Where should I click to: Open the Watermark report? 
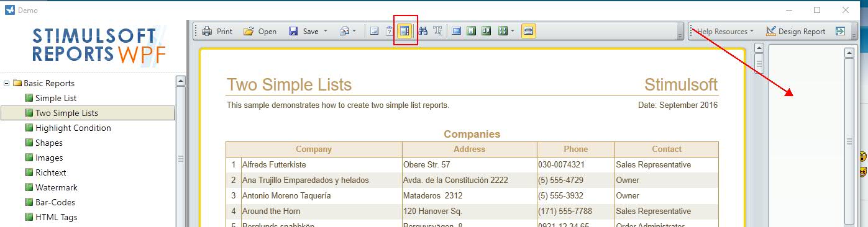click(57, 187)
